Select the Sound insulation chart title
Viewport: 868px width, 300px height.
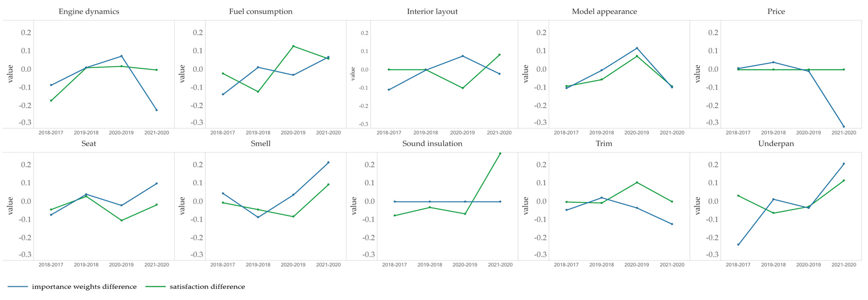(432, 144)
